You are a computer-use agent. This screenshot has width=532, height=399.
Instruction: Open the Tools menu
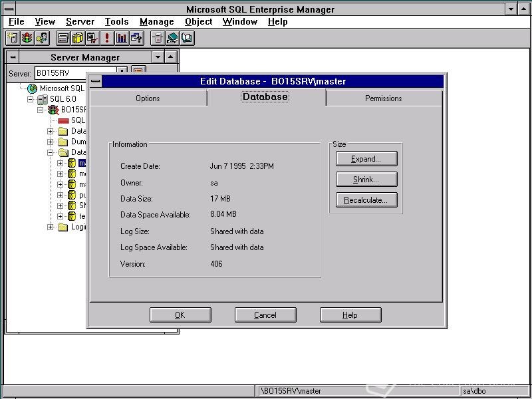(117, 22)
